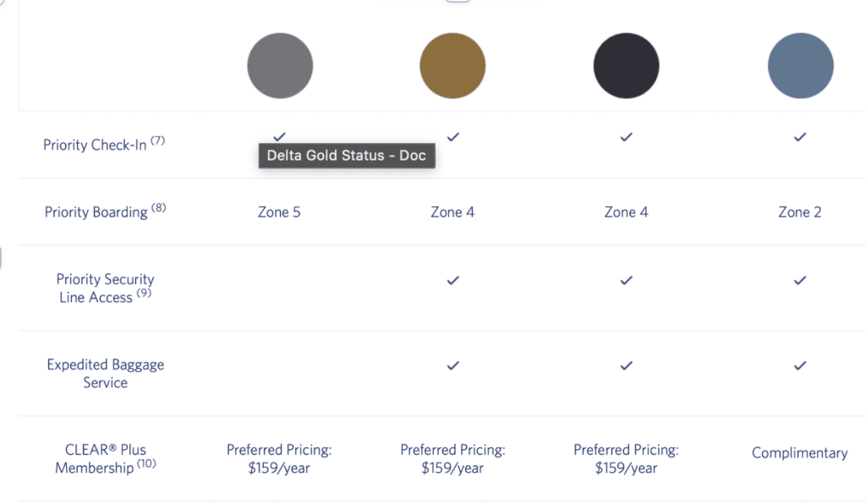The image size is (866, 504).
Task: Click the Complimentary CLEAR Plus cell
Action: [x=799, y=453]
